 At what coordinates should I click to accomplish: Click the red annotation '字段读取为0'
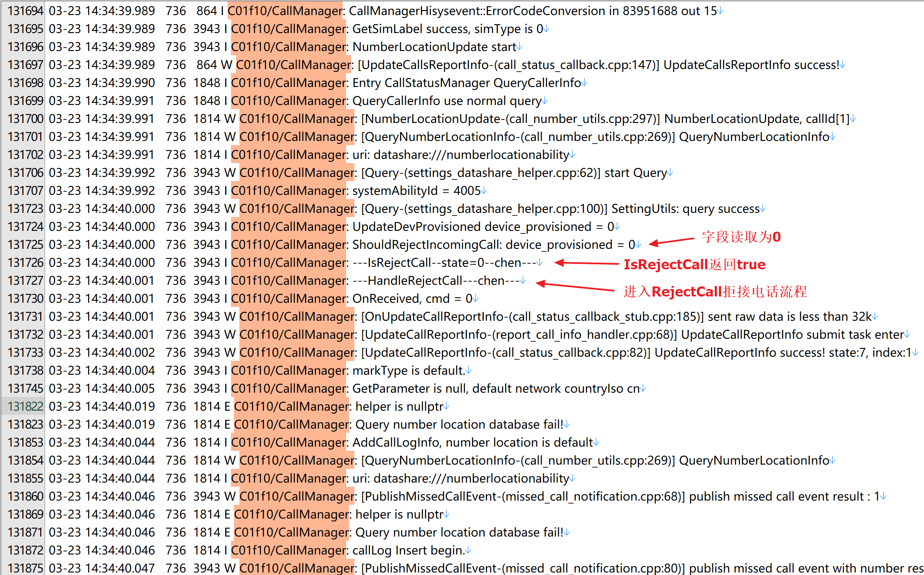pos(741,237)
